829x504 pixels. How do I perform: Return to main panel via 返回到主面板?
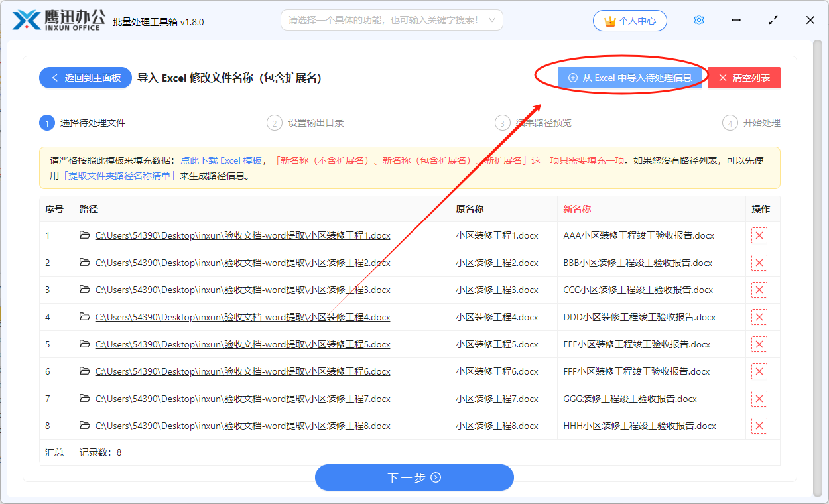85,78
